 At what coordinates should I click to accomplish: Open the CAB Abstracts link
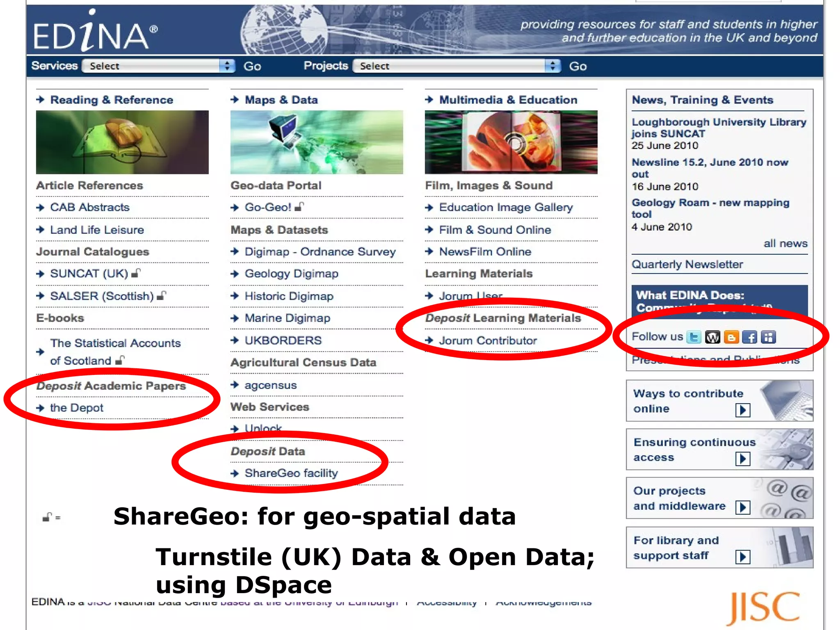coord(90,207)
